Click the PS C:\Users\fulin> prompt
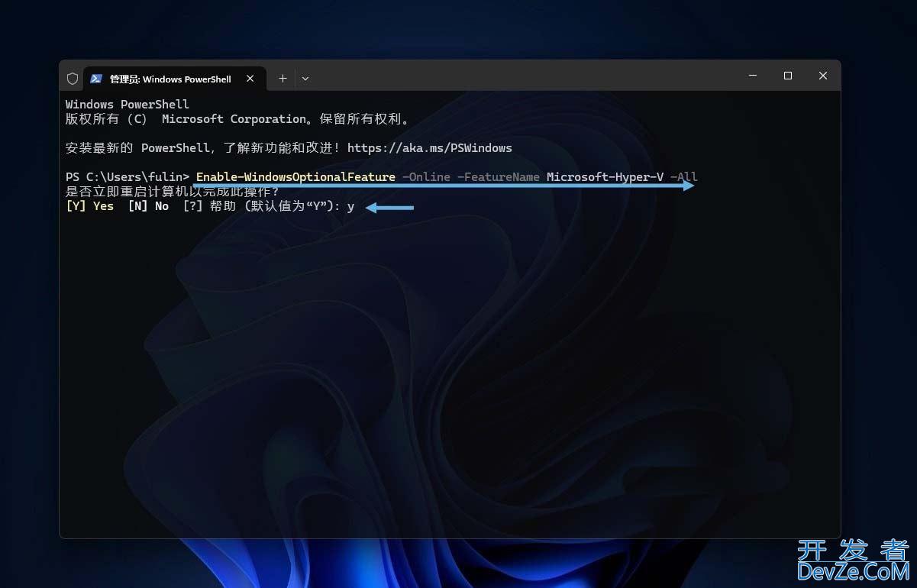 [128, 177]
